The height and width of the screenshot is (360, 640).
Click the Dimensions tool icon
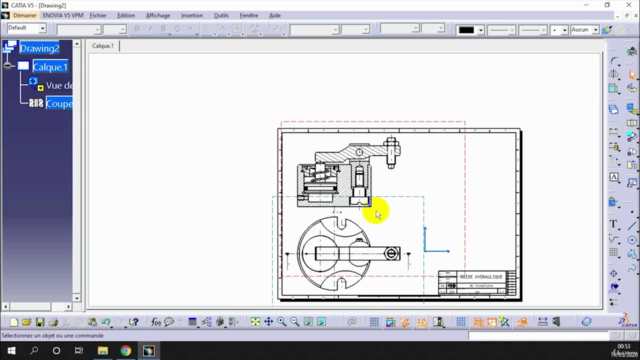[x=613, y=132]
